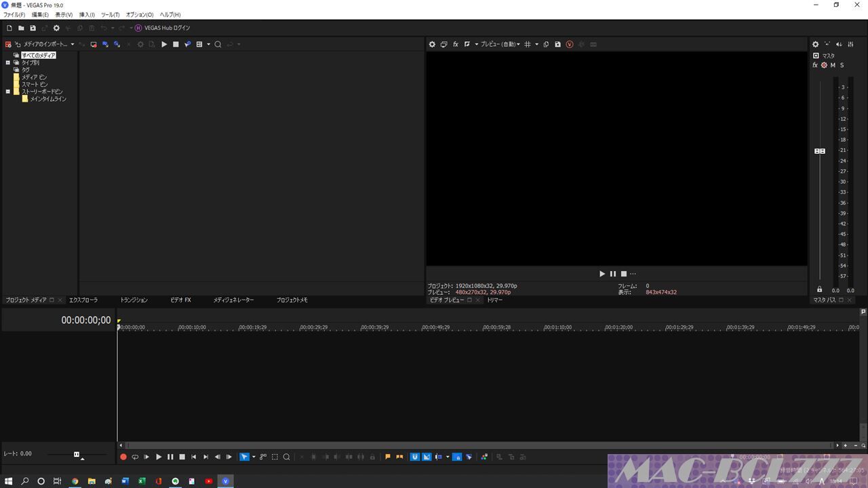Image resolution: width=868 pixels, height=488 pixels.
Task: Toggle split screen view in preview
Action: coord(467,45)
